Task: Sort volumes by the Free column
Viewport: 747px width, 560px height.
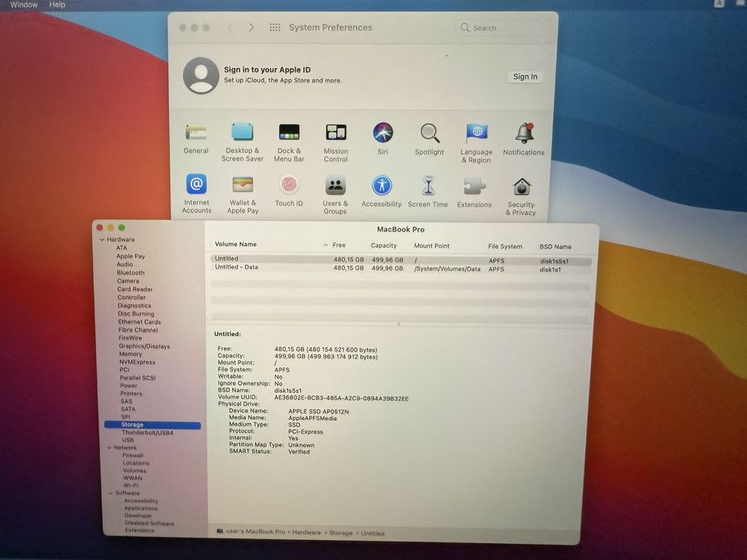Action: 339,246
